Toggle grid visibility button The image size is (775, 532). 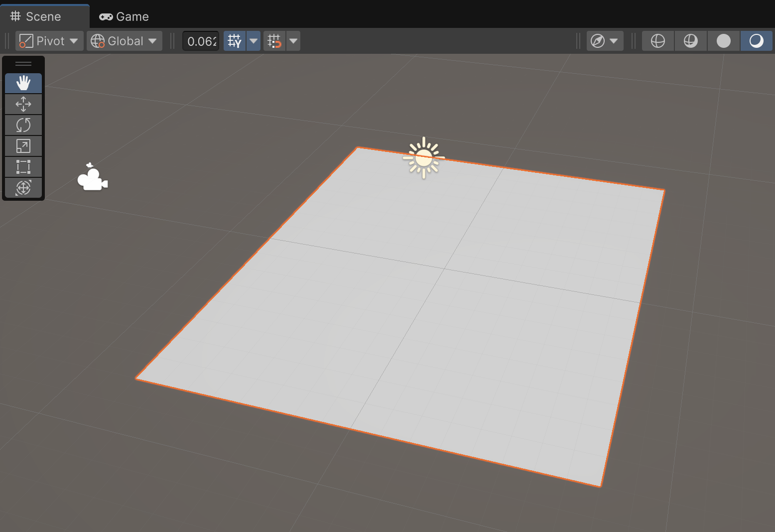click(235, 41)
